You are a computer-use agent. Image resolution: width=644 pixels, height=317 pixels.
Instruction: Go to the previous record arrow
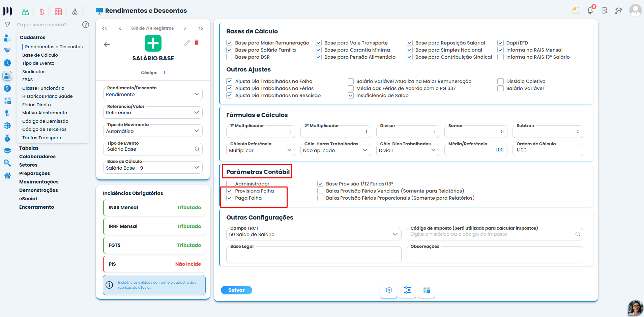click(x=120, y=28)
